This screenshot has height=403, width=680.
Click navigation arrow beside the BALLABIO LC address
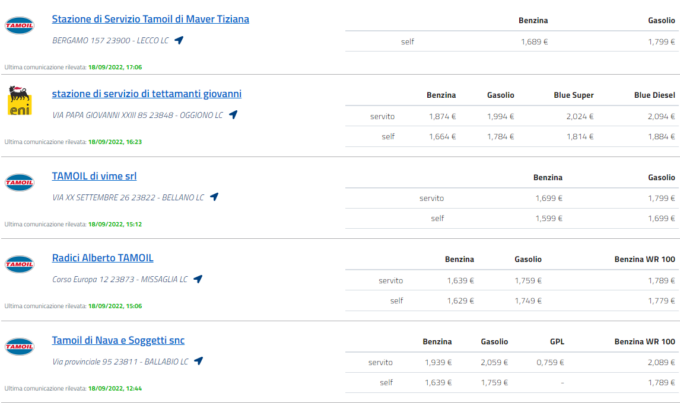(199, 361)
